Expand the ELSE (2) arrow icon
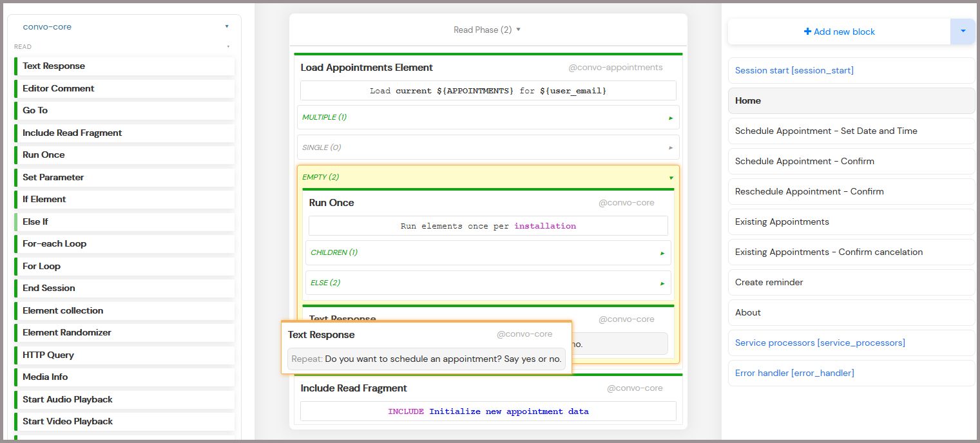 click(662, 283)
